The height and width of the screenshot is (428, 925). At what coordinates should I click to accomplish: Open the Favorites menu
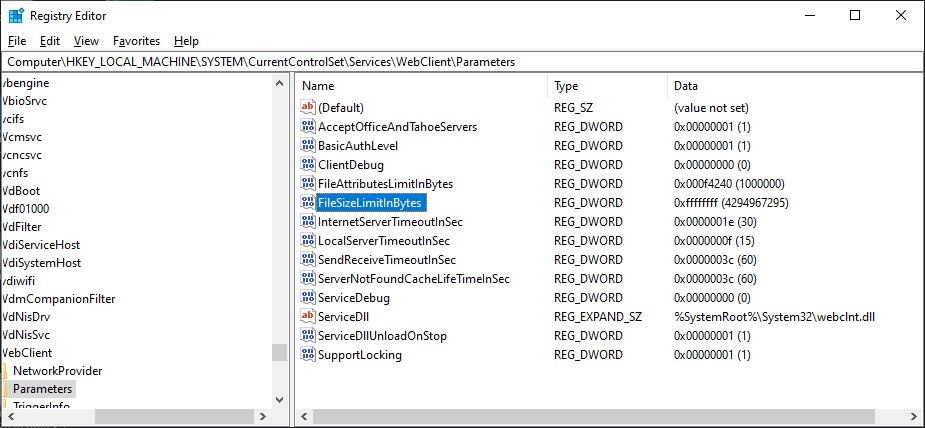tap(136, 41)
